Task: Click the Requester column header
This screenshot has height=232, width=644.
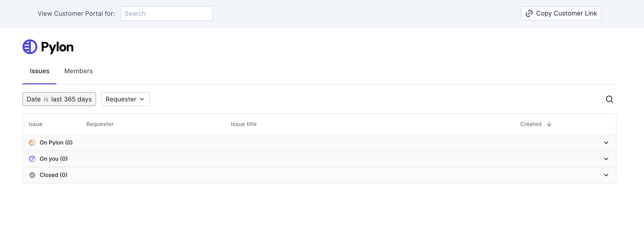Action: pyautogui.click(x=100, y=124)
